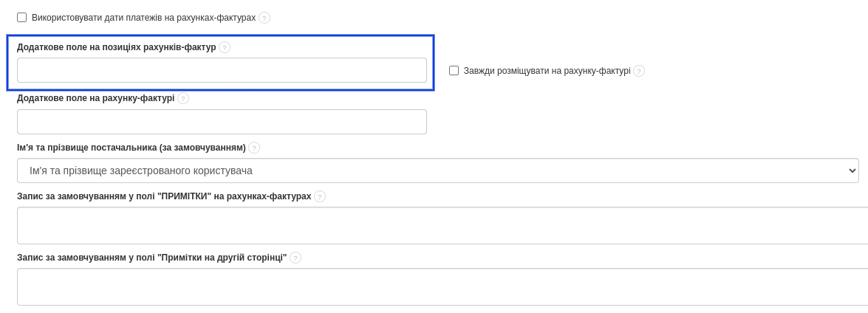This screenshot has height=313, width=868.
Task: Show help for "Примітки на другій сторінці"
Action: tap(295, 258)
